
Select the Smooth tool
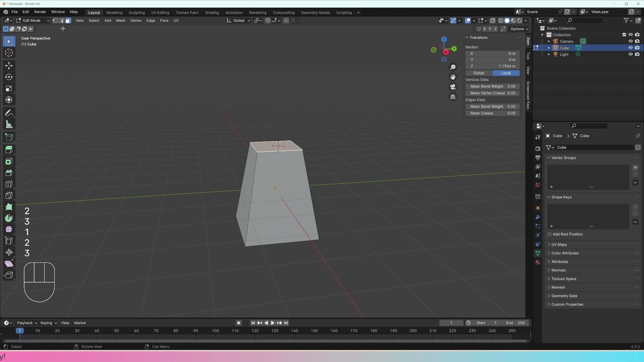[9, 229]
